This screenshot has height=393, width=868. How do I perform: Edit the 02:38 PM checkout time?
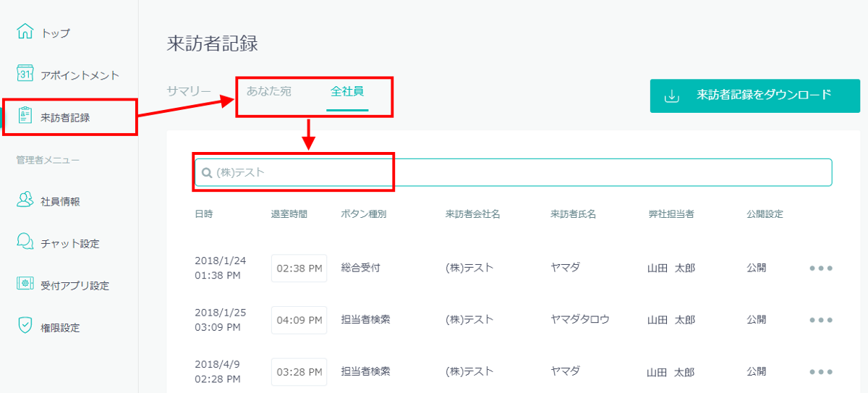click(299, 268)
